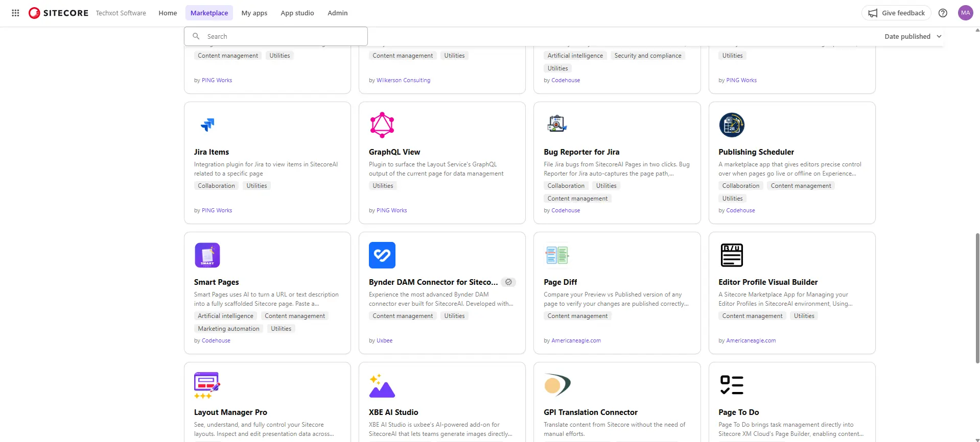Open the Wilkerson Consulting publisher link
This screenshot has width=980, height=442.
[x=403, y=80]
